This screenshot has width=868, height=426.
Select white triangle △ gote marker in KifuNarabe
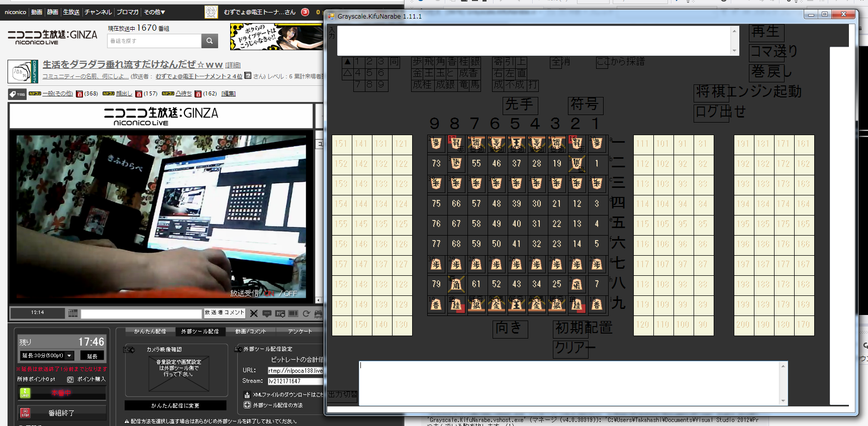tap(347, 73)
